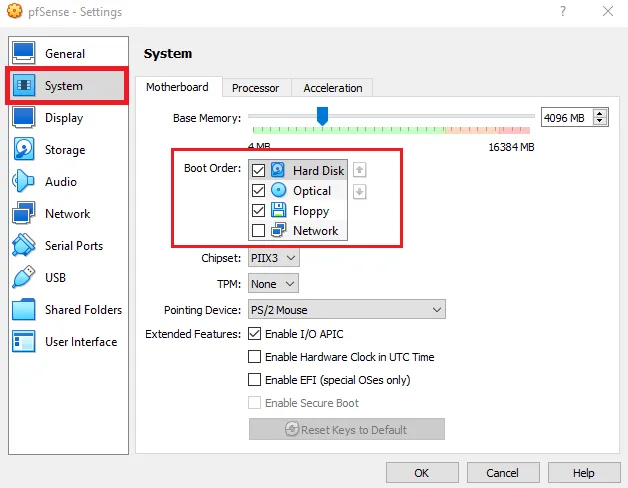Click the USB plug icon

click(x=24, y=277)
